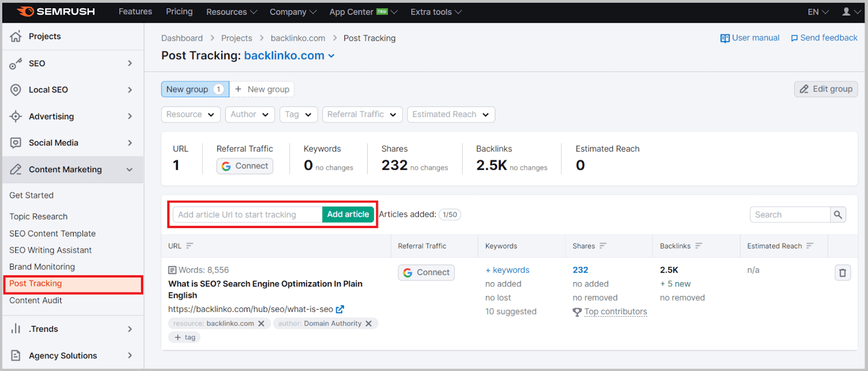Image resolution: width=868 pixels, height=371 pixels.
Task: Click the words document icon in article row
Action: click(173, 270)
